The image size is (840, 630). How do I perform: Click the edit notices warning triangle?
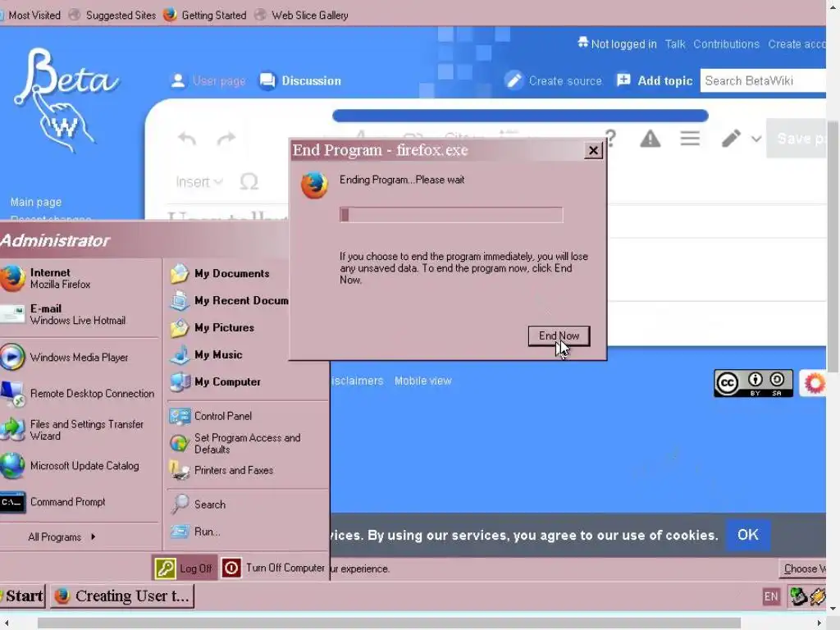point(650,139)
